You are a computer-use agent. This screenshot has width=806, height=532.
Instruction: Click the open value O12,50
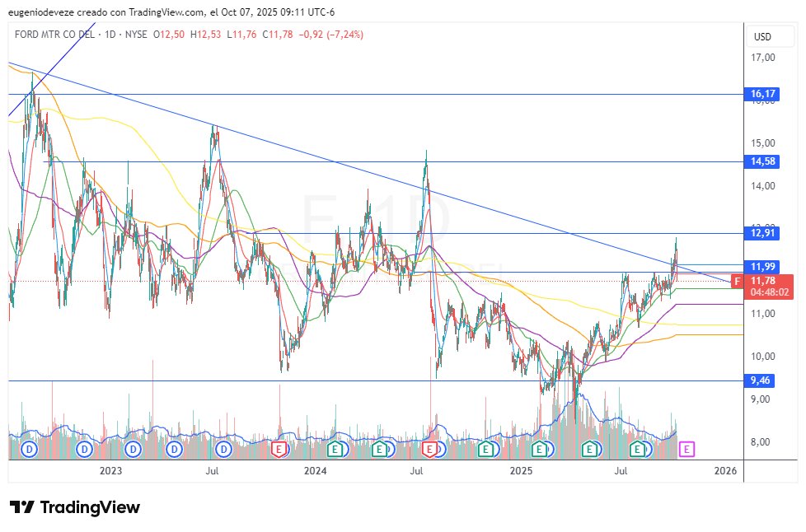169,35
